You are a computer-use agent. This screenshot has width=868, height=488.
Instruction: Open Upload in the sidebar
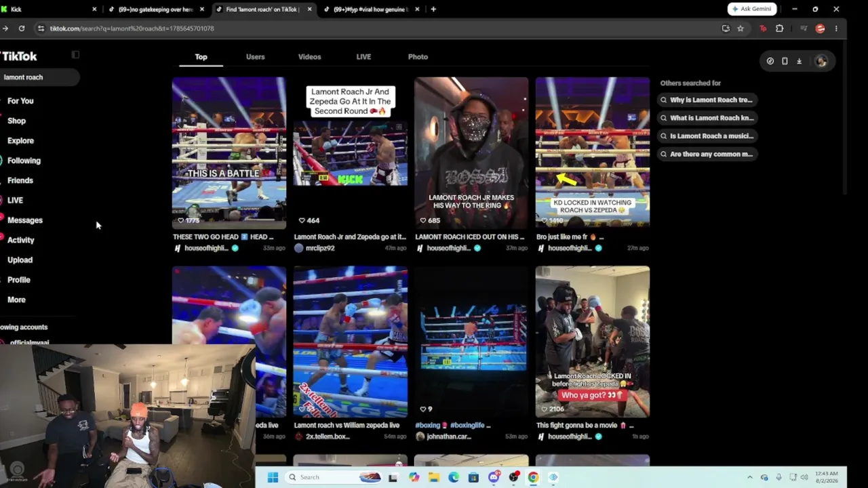pyautogui.click(x=20, y=260)
